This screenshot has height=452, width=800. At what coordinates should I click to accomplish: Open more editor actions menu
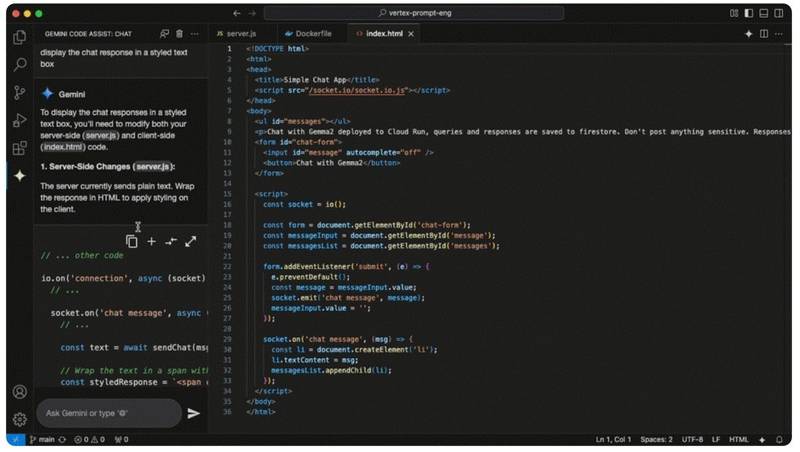[x=779, y=34]
